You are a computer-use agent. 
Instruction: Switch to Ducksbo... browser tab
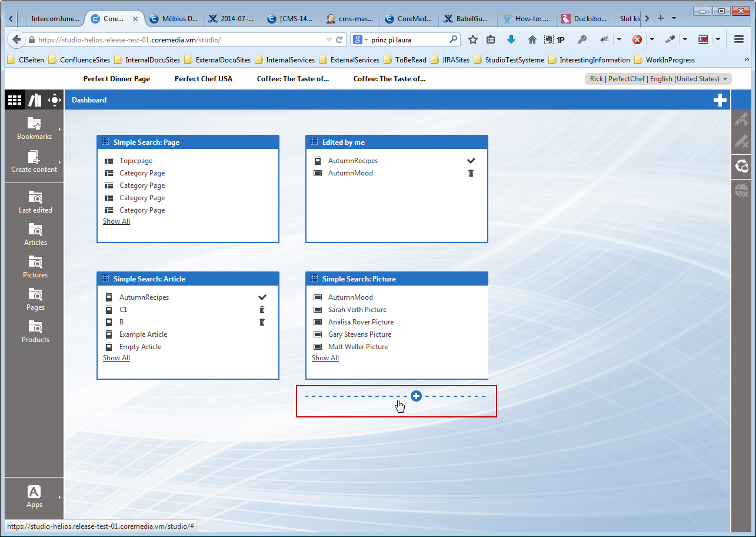click(x=587, y=19)
